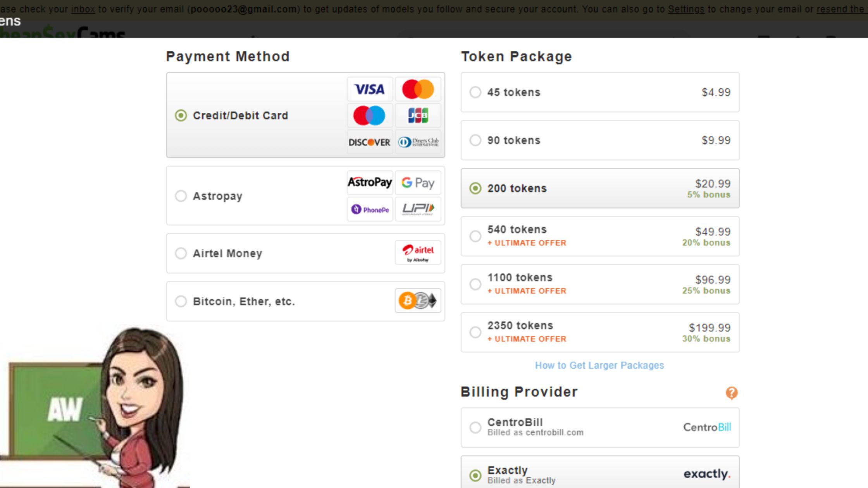The height and width of the screenshot is (488, 868).
Task: Click the resend link in banner
Action: (842, 9)
